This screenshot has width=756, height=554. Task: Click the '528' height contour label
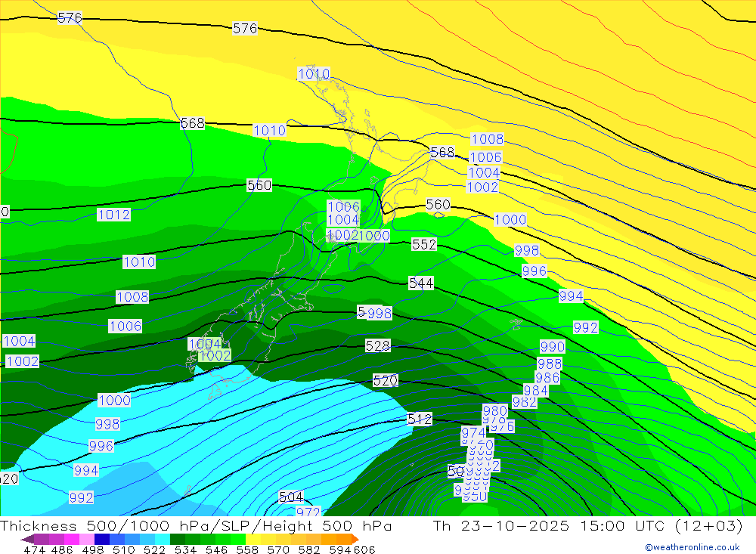[x=377, y=345]
